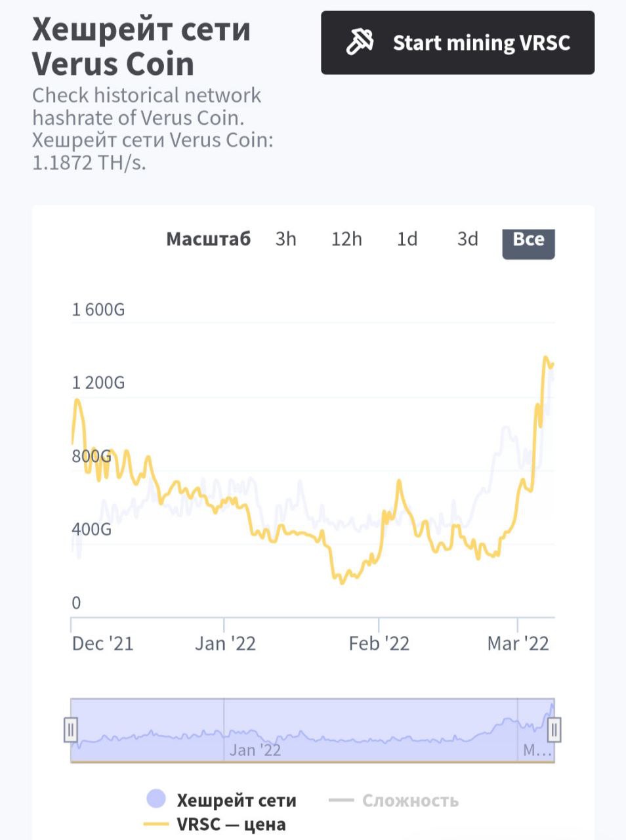Start mining VRSC button
The width and height of the screenshot is (626, 840).
pos(457,43)
